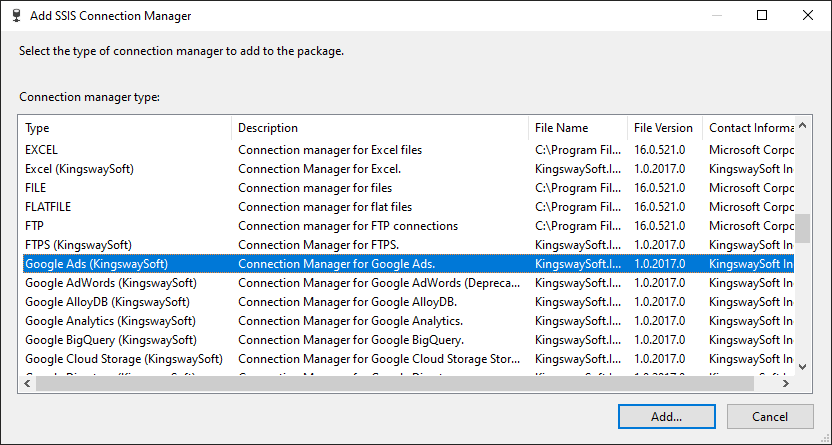Click the SSIS dialog title bar icon

(16, 15)
